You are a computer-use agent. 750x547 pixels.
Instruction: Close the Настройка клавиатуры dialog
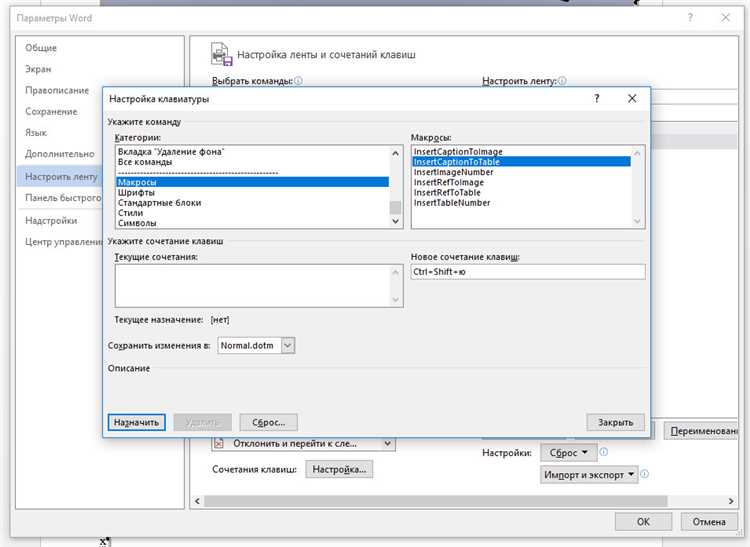(632, 98)
